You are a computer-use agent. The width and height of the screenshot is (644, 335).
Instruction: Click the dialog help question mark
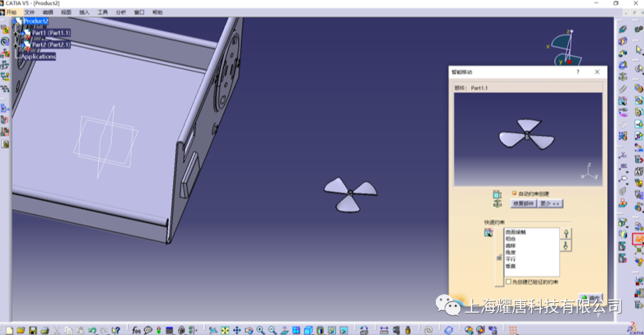[x=578, y=72]
